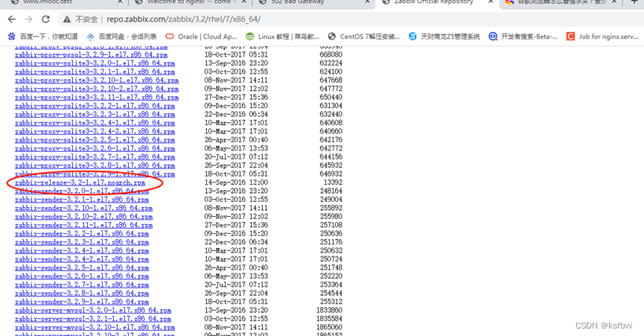
Task: Close the Welcome to nginx tab
Action: pos(244,2)
